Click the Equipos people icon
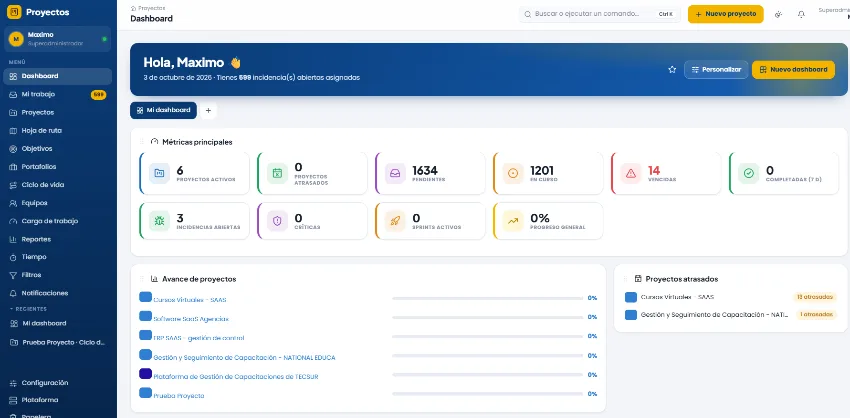Image resolution: width=850 pixels, height=418 pixels. (14, 203)
